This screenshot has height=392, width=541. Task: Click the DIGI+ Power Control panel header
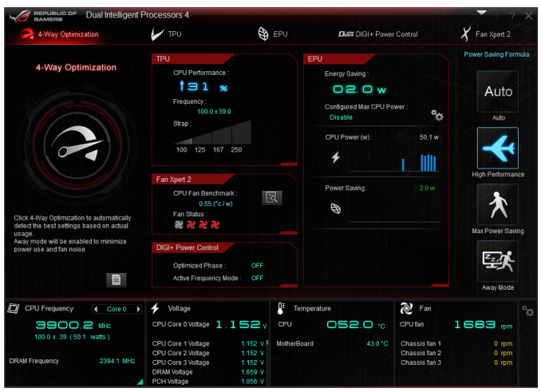coord(193,247)
